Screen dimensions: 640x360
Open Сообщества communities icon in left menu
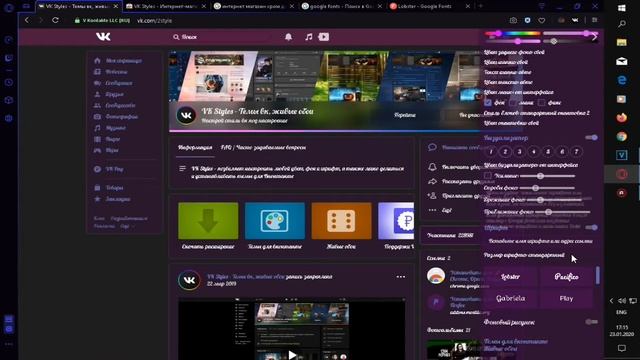pyautogui.click(x=97, y=105)
